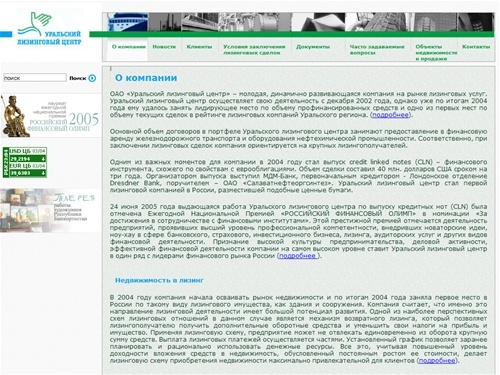Follow подробнее link in first paragraph

(390, 115)
